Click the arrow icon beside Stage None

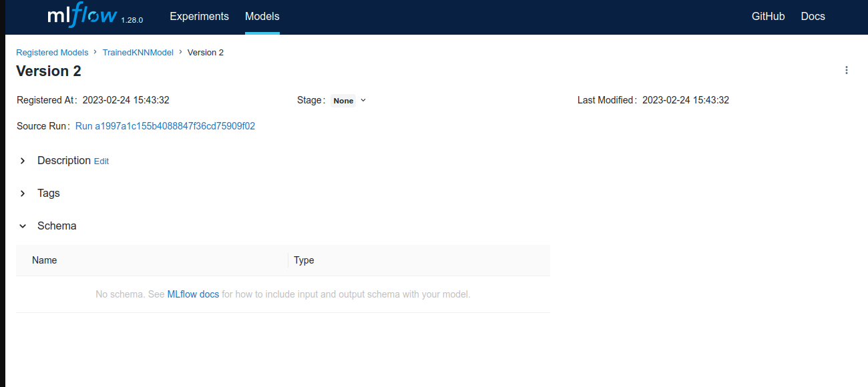tap(363, 100)
